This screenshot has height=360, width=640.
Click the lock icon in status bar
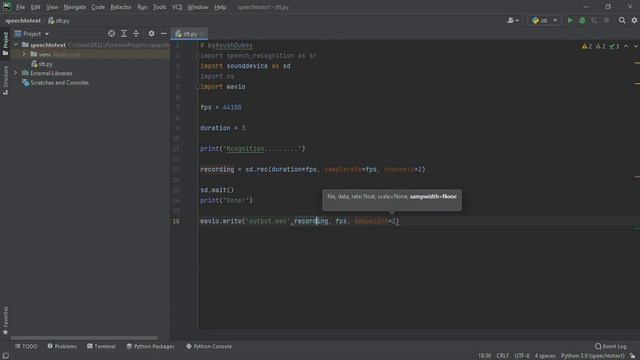click(x=633, y=356)
